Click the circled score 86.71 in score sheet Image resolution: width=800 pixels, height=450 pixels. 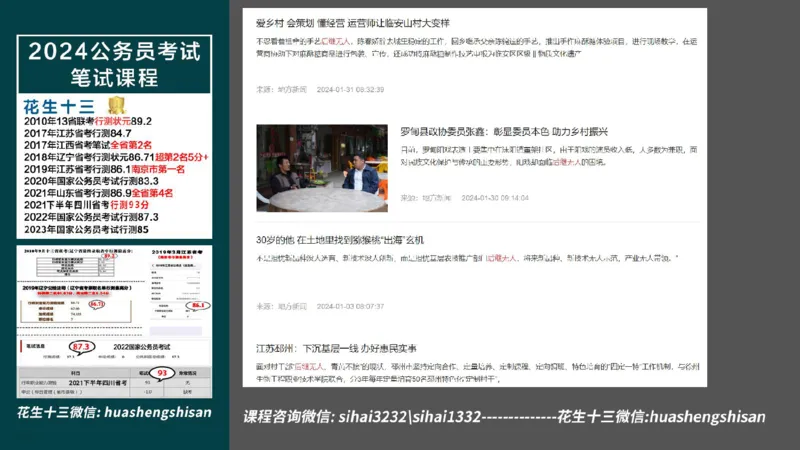coord(96,304)
